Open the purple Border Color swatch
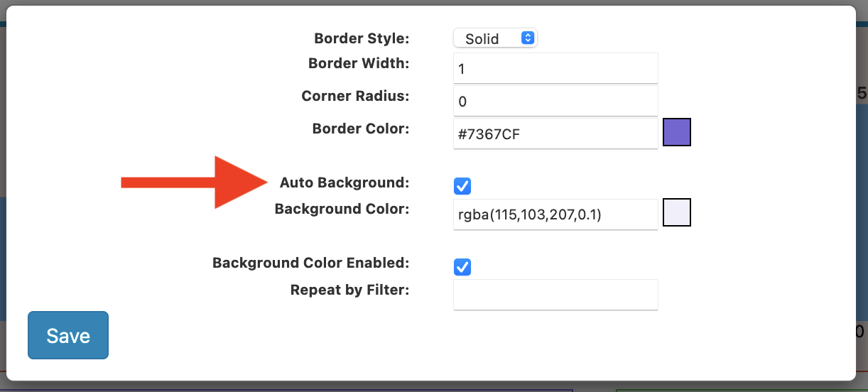Screen dimensions: 868x392 (x=676, y=133)
